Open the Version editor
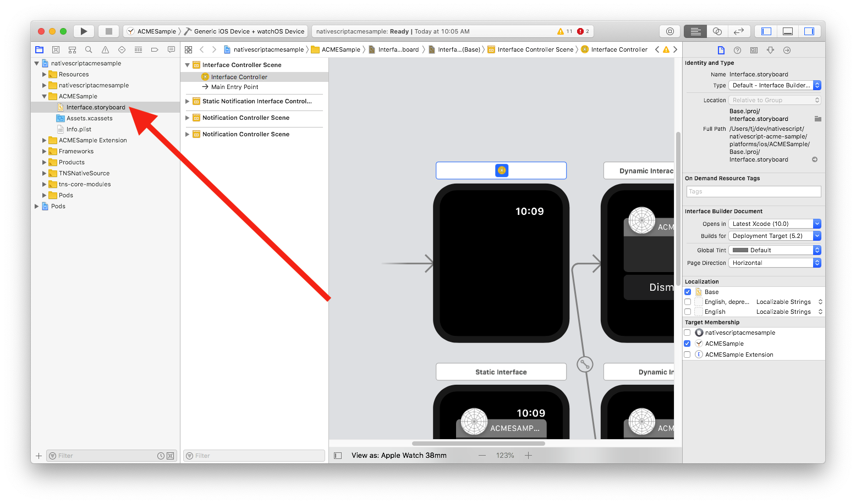Image resolution: width=856 pixels, height=504 pixels. [x=739, y=31]
